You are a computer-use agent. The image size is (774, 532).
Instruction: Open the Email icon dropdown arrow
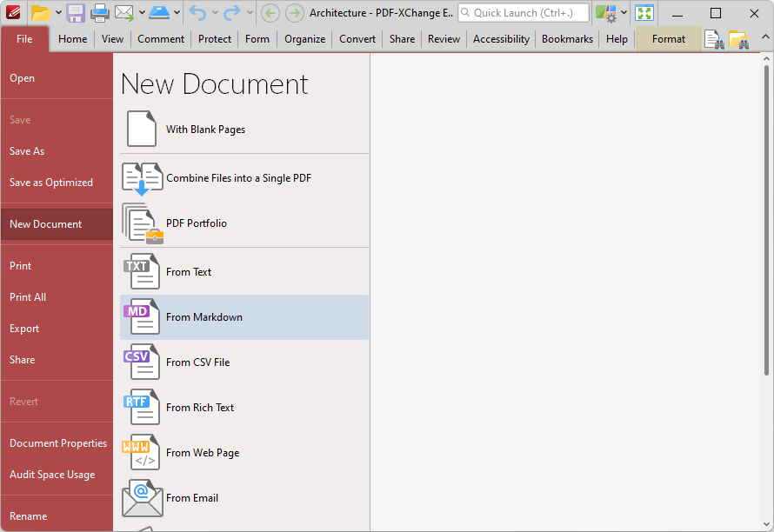tap(142, 13)
